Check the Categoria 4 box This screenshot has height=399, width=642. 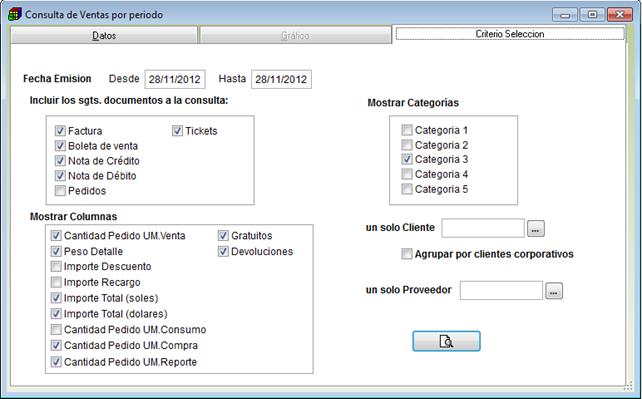pos(407,174)
